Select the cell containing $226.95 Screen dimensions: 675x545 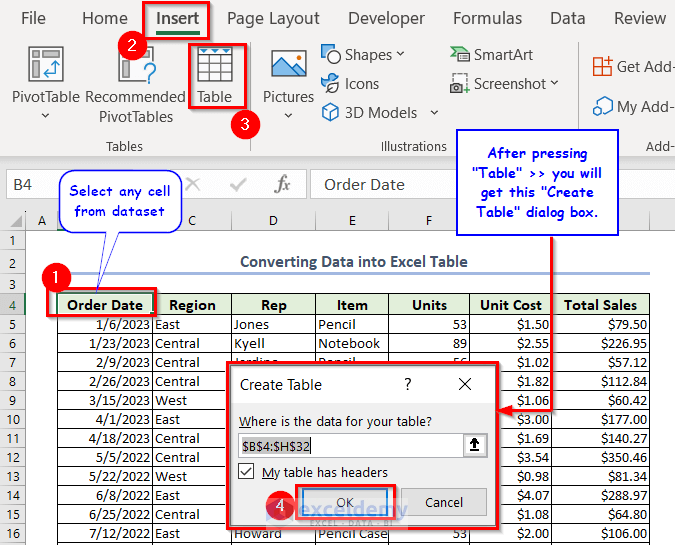click(x=600, y=343)
